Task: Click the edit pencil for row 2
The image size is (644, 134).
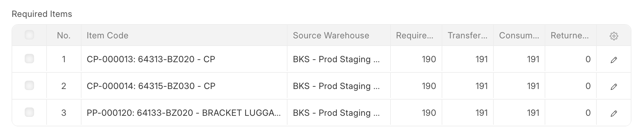Action: coord(614,87)
